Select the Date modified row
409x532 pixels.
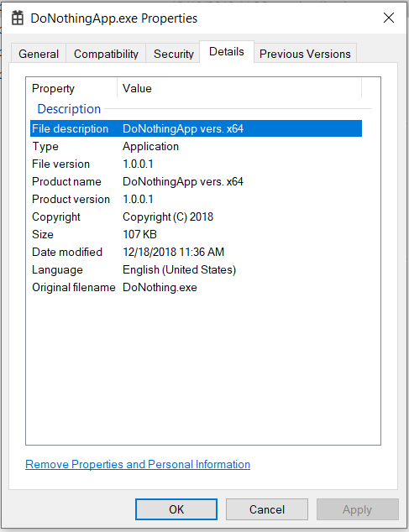[196, 252]
